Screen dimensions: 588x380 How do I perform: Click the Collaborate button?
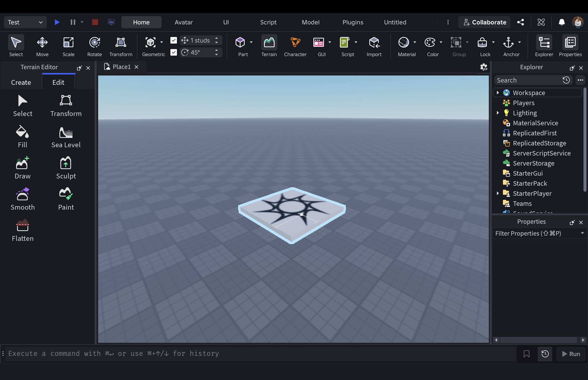point(485,22)
